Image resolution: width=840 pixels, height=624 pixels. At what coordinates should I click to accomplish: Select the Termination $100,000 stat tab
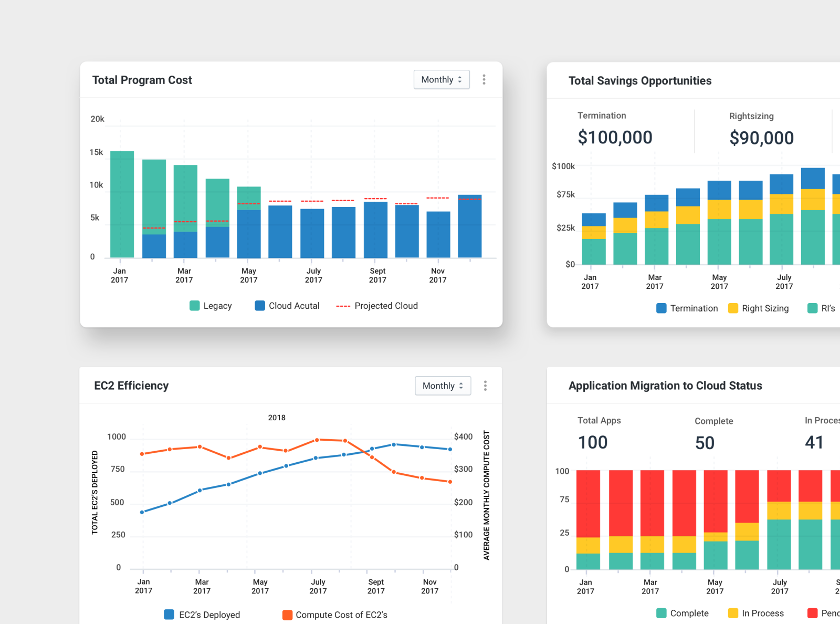coord(615,129)
